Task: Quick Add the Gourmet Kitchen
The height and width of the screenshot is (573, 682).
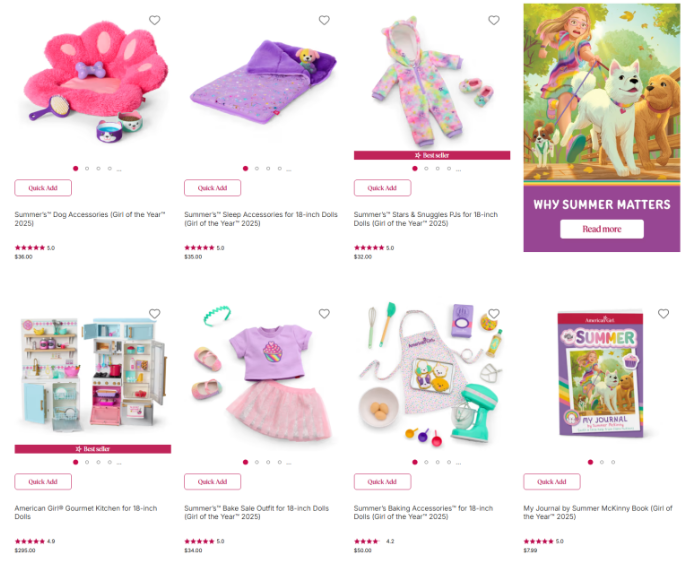Action: 43,482
